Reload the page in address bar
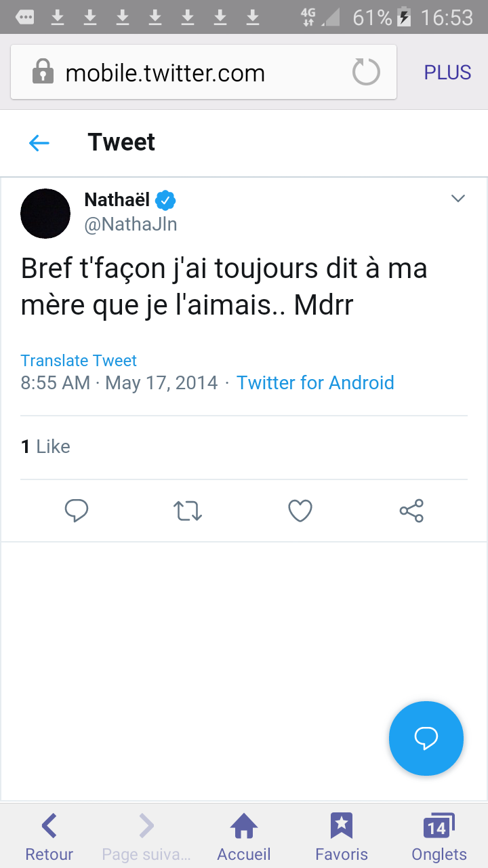 point(366,72)
